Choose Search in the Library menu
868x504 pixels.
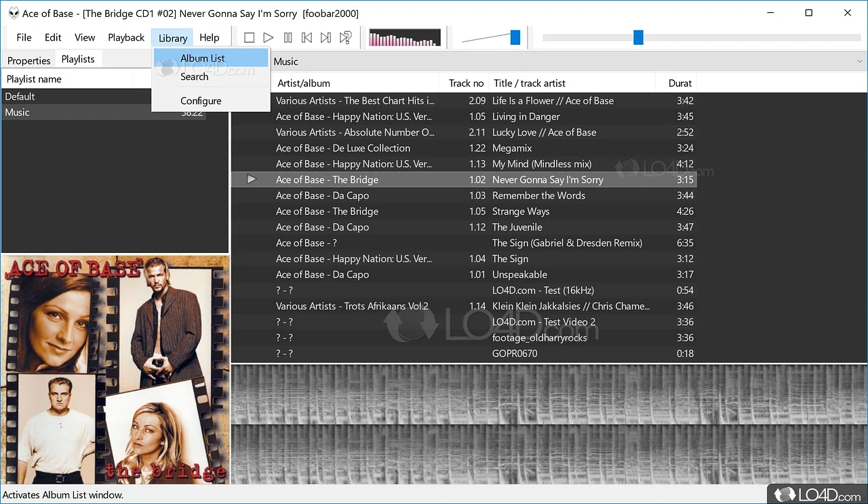tap(195, 77)
